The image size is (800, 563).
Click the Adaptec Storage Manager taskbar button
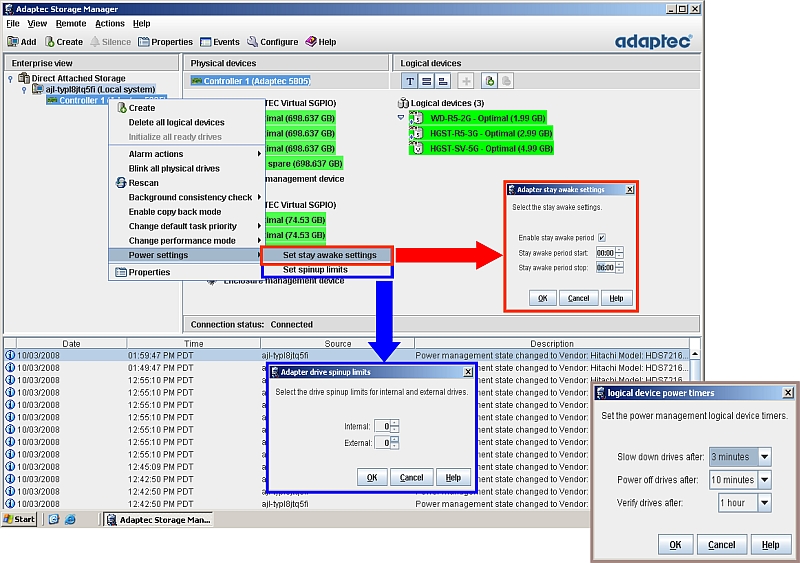[159, 520]
